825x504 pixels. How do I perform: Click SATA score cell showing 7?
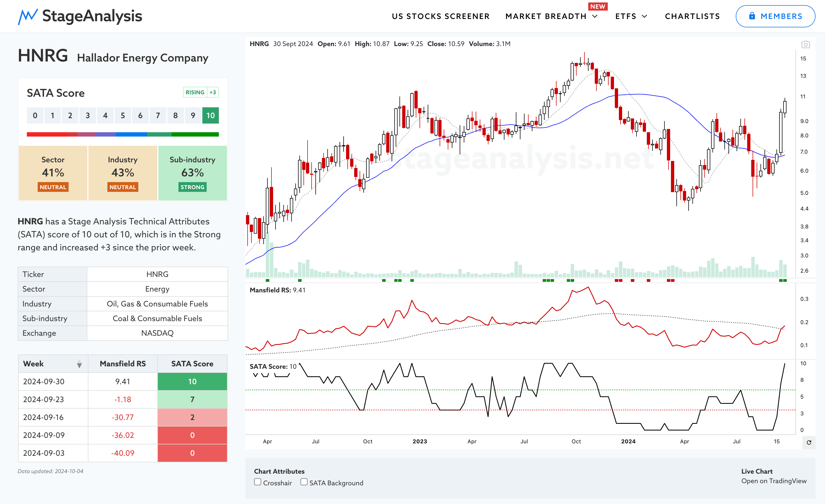tap(192, 399)
